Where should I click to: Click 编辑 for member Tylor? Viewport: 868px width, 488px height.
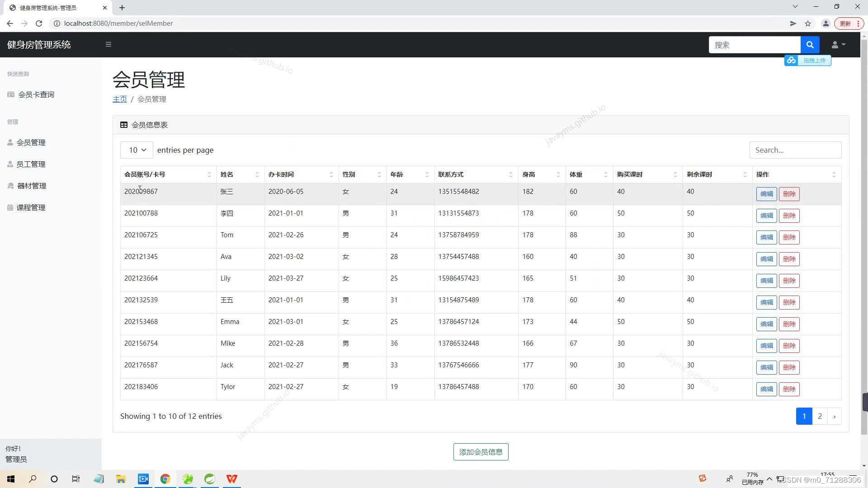tap(766, 389)
